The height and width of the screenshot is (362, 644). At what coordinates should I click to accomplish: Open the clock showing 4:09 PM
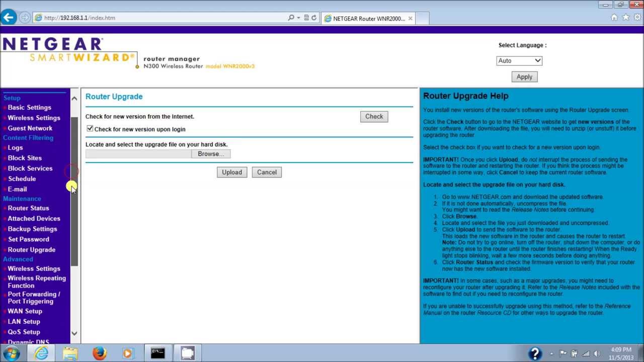[621, 353]
